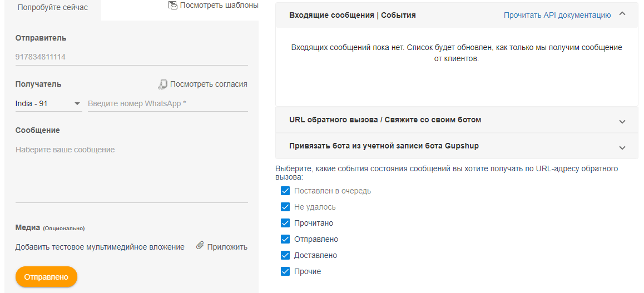
Task: Uncheck the Прочие checkbox
Action: click(285, 271)
